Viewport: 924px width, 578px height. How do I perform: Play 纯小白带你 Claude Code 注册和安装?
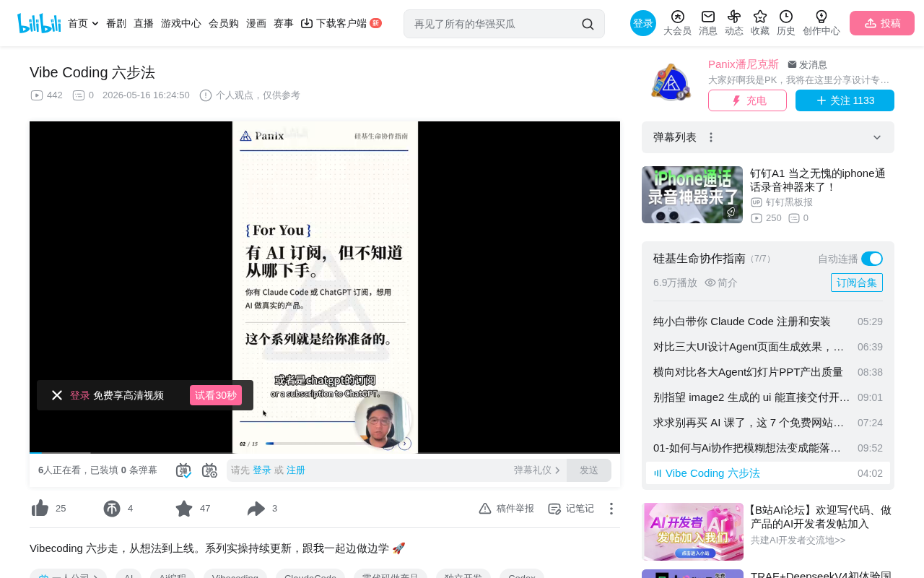click(x=768, y=322)
